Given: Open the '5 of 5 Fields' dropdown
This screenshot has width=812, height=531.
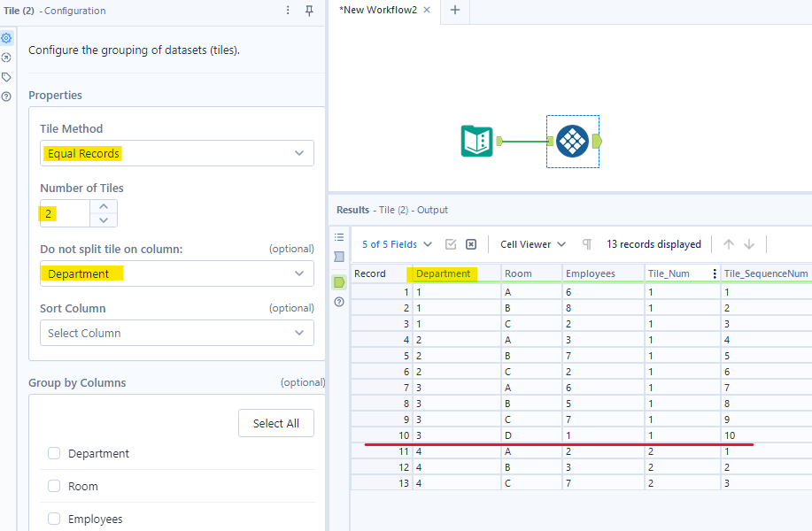Looking at the screenshot, I should click(398, 244).
